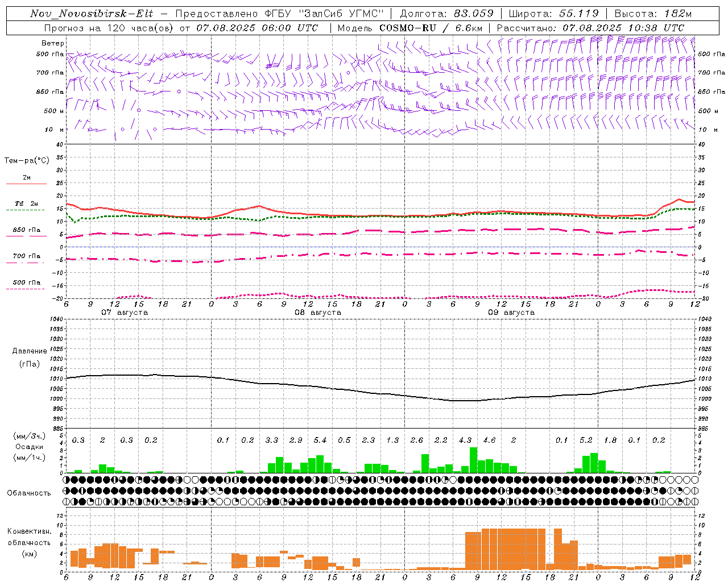Click the "(км)" unit label
The image size is (728, 582).
(30, 554)
